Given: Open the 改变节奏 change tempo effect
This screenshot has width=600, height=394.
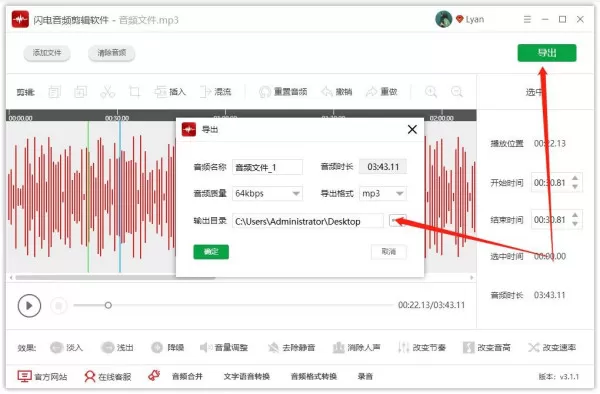Looking at the screenshot, I should [x=422, y=347].
